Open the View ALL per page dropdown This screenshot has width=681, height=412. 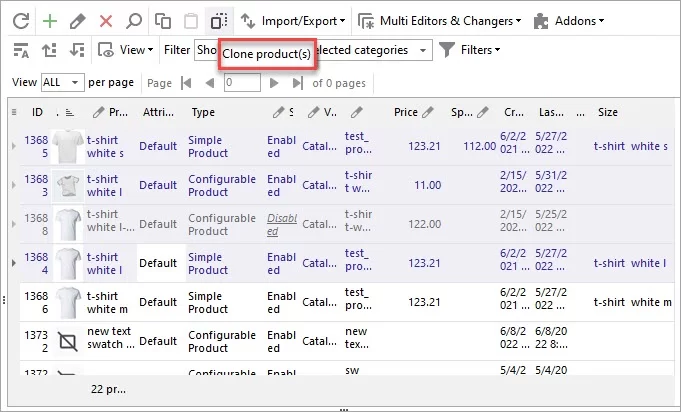coord(63,82)
